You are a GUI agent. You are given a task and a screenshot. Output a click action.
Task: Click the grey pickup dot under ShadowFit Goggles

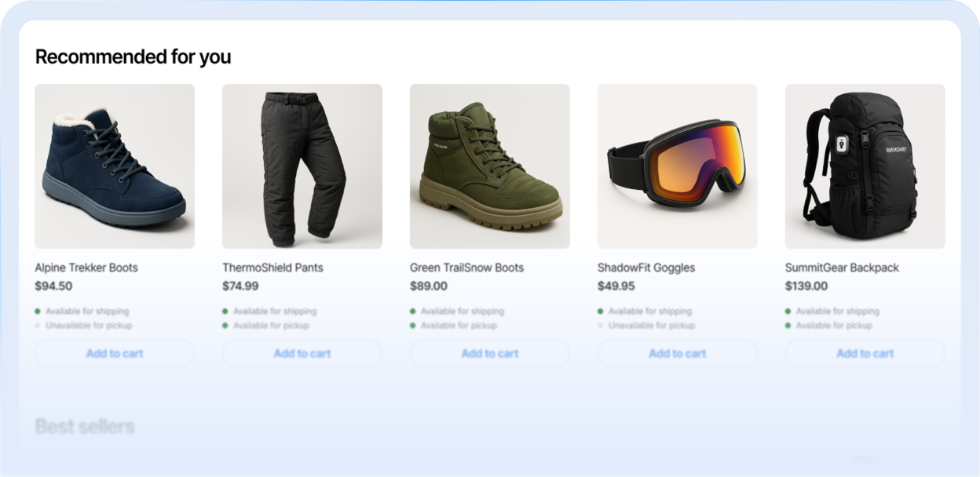pos(601,326)
